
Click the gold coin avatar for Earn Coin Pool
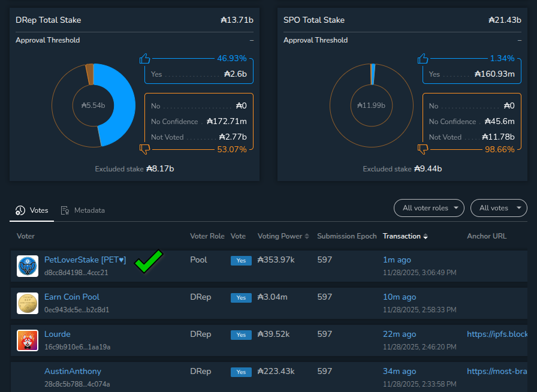pos(26,303)
